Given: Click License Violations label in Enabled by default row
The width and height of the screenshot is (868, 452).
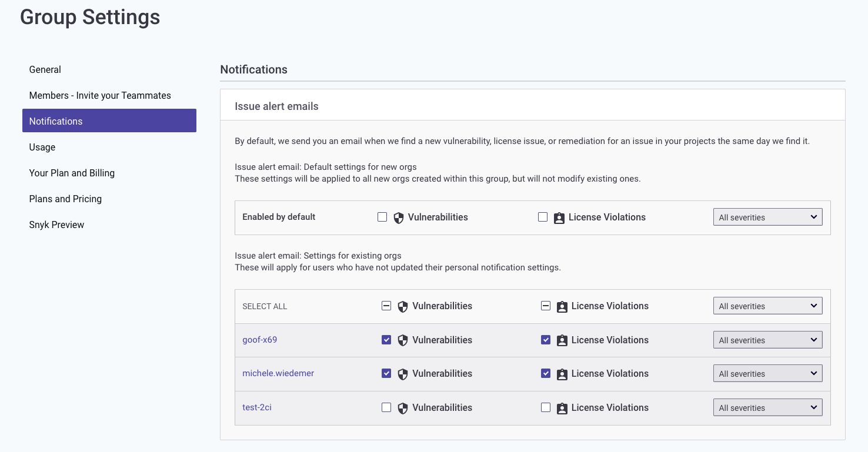Looking at the screenshot, I should click(607, 217).
